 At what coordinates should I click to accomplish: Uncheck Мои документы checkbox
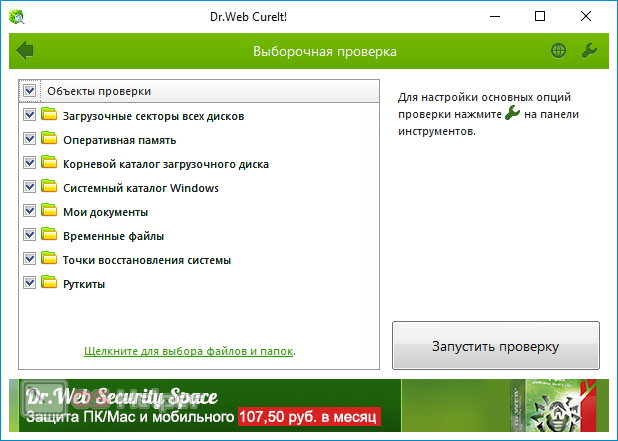coord(30,211)
